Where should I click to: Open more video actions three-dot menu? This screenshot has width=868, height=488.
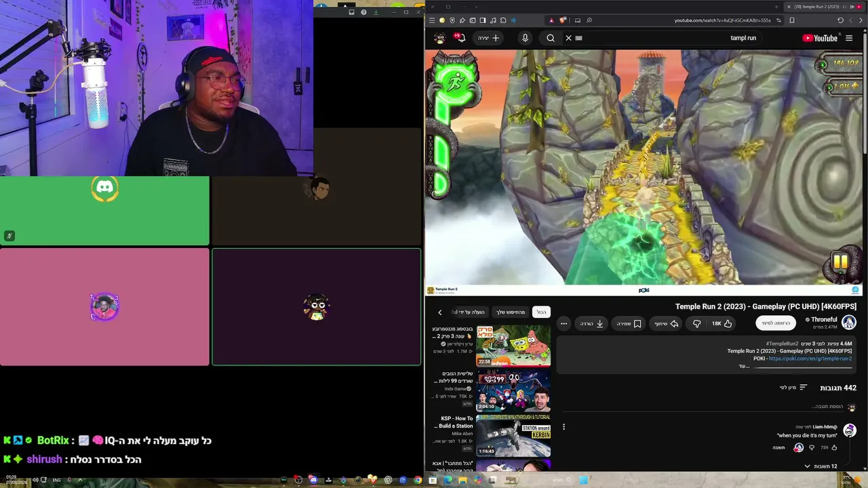(x=564, y=324)
